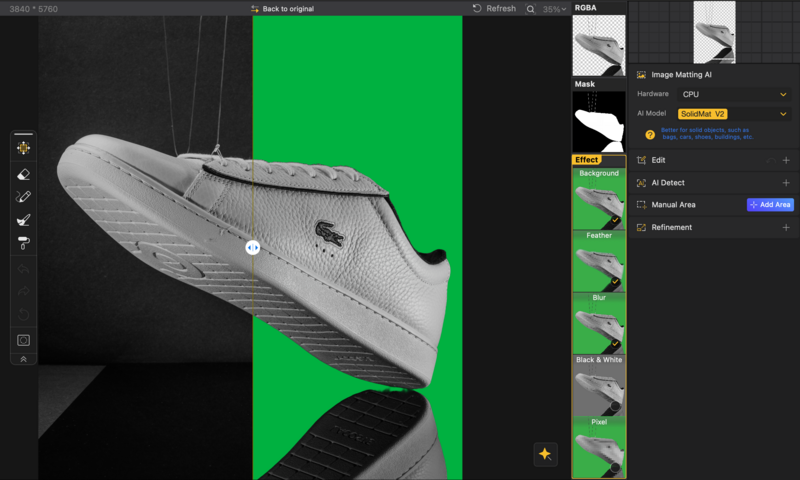Click the top navigator preview thumbnail

[x=714, y=32]
